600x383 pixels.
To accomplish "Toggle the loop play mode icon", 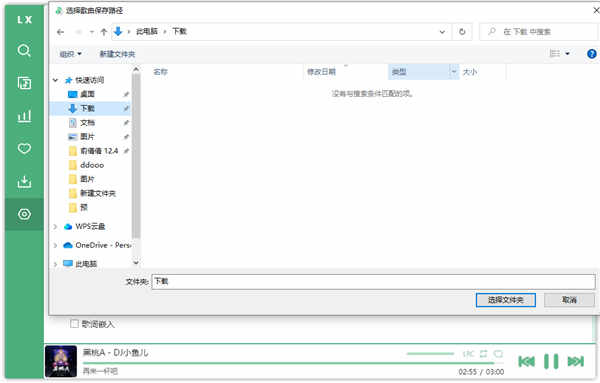I will tap(484, 354).
